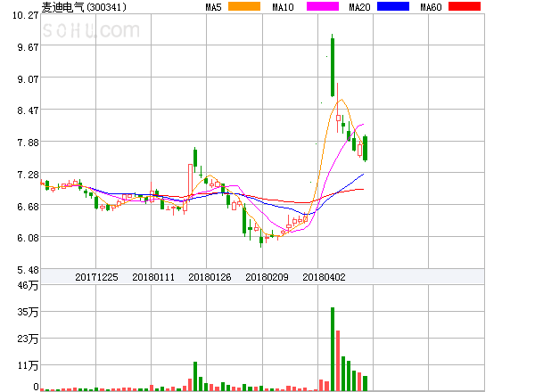The image size is (535, 392).
Task: Click the 20180209 date label
Action: coord(267,277)
